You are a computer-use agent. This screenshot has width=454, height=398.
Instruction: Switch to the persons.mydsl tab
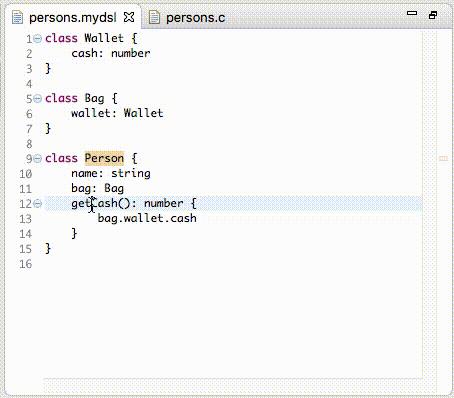(x=73, y=18)
